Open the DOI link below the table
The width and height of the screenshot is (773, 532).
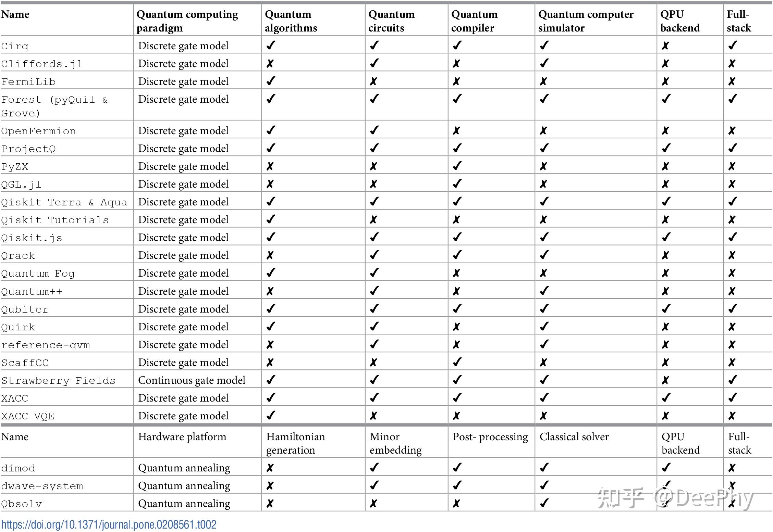(109, 524)
